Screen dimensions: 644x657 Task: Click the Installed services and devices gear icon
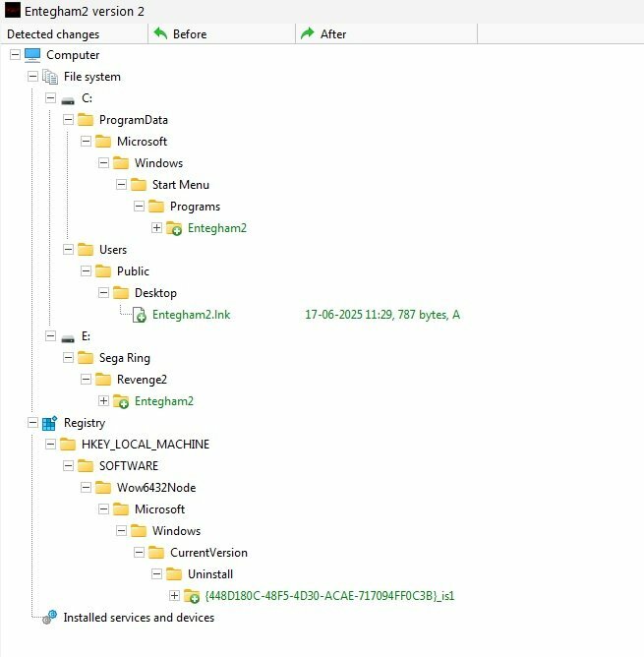pyautogui.click(x=49, y=618)
